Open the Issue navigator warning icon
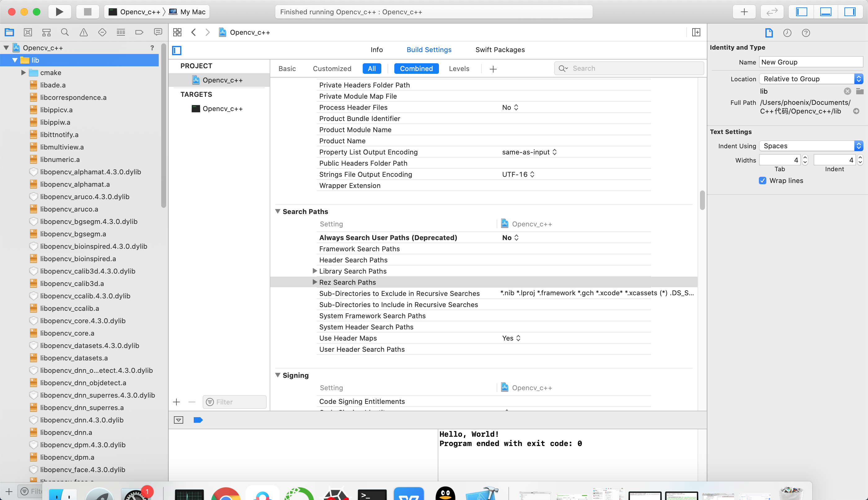 [x=83, y=32]
